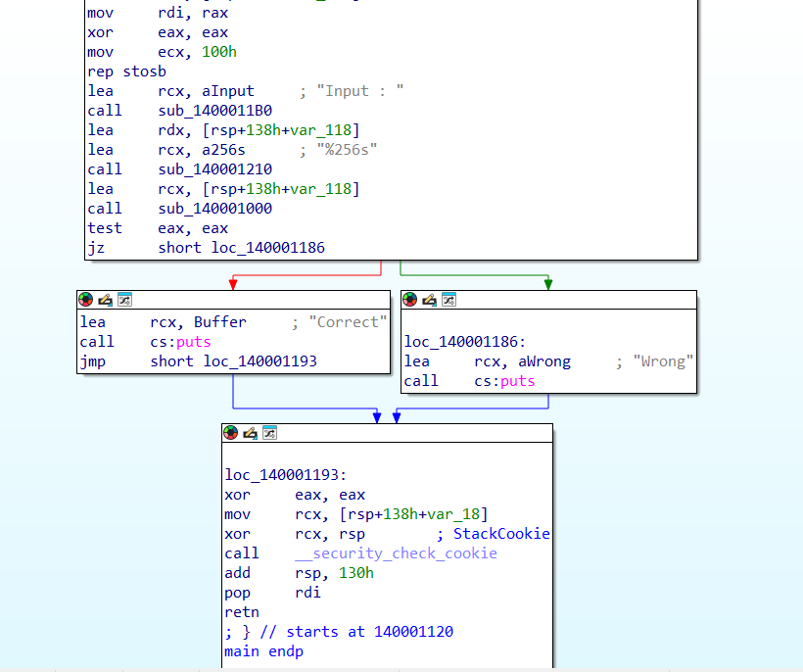This screenshot has width=803, height=672.
Task: Click the "%256s" string comment
Action: [x=347, y=150]
